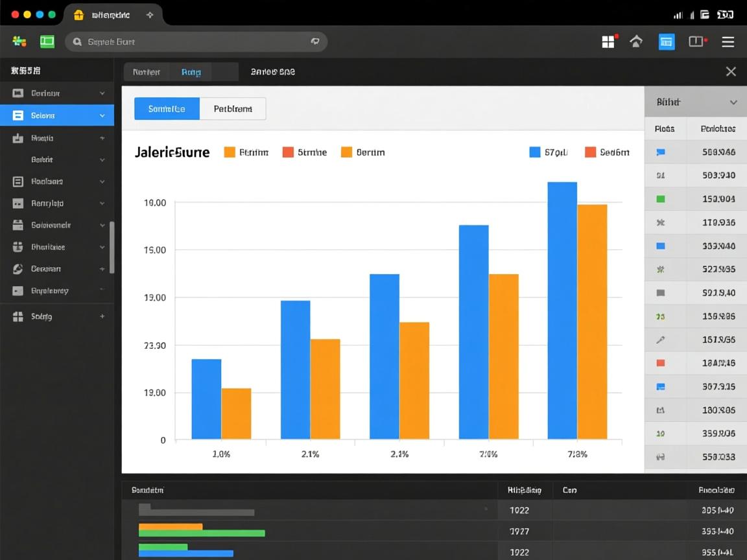Select the white tab next to the blue tab
This screenshot has height=560, width=747.
tap(233, 109)
